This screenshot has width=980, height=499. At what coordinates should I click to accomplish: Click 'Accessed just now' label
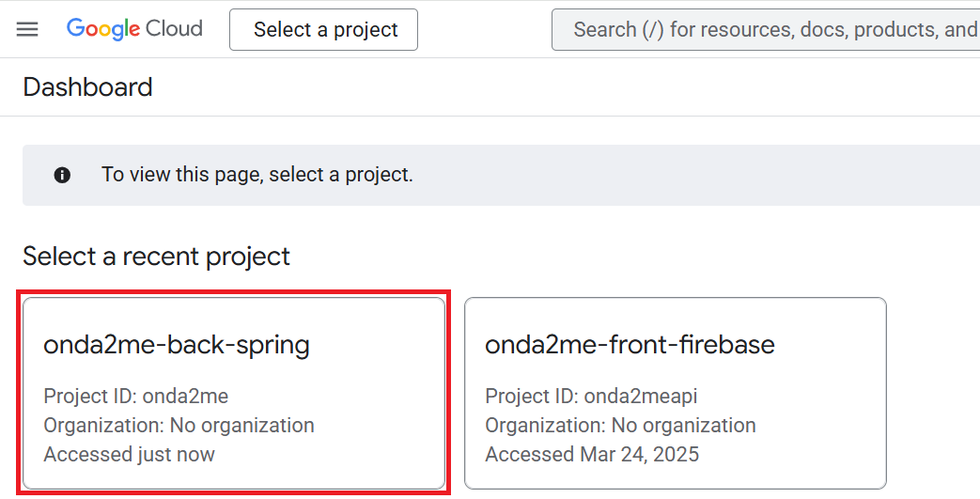(x=130, y=455)
